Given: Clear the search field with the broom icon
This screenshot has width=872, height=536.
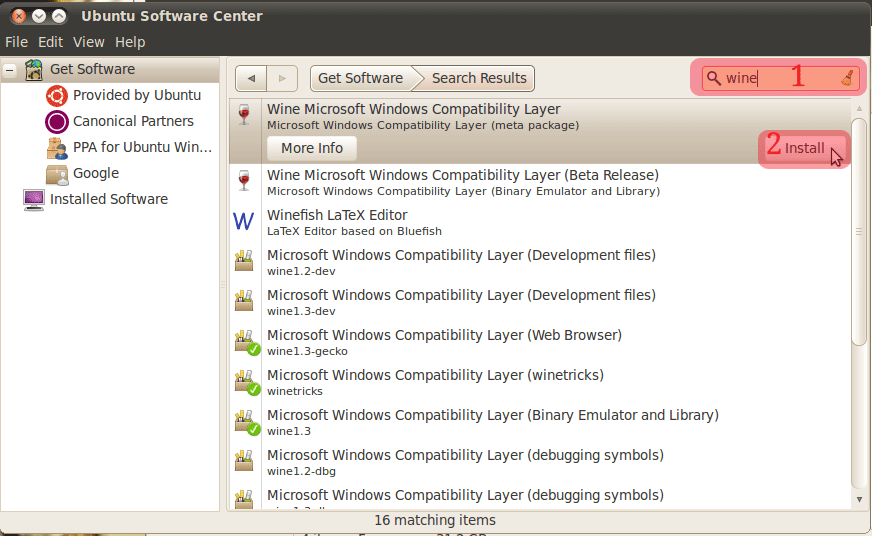Looking at the screenshot, I should point(848,78).
